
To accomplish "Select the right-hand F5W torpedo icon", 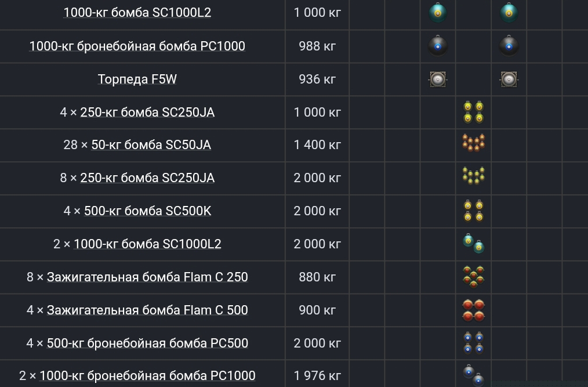I will click(509, 79).
